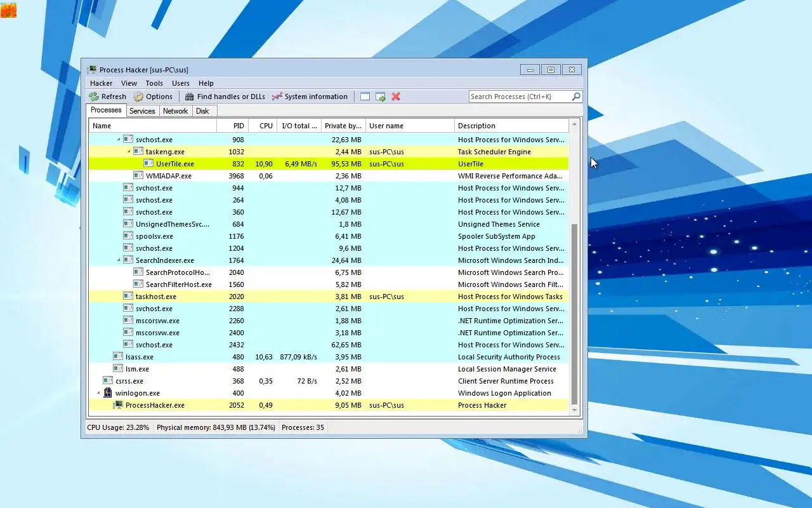The height and width of the screenshot is (508, 812).
Task: Click the taskeng.exe process icon
Action: 138,152
